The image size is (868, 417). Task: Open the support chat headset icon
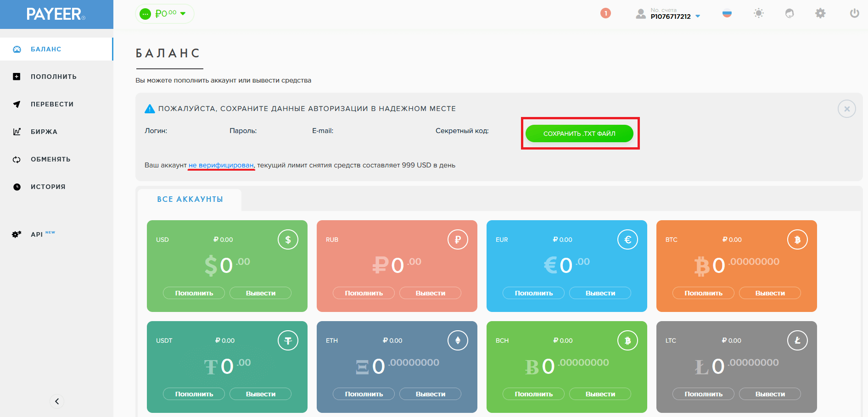click(x=790, y=13)
